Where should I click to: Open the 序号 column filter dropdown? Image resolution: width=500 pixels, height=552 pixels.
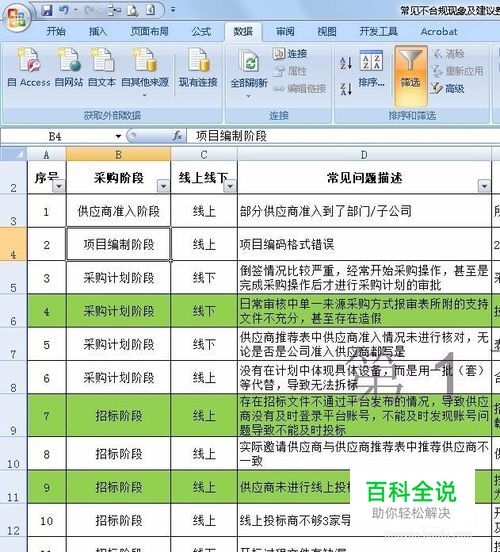(59, 186)
